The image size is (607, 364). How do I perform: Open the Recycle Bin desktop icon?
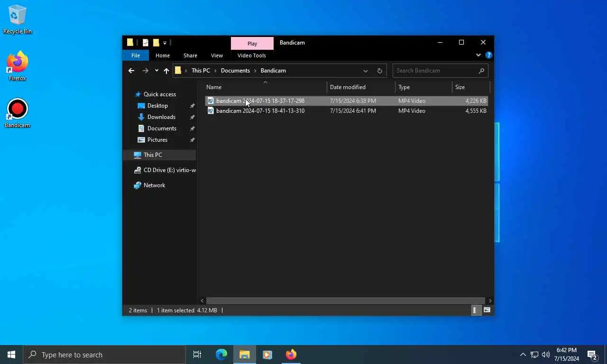(18, 19)
